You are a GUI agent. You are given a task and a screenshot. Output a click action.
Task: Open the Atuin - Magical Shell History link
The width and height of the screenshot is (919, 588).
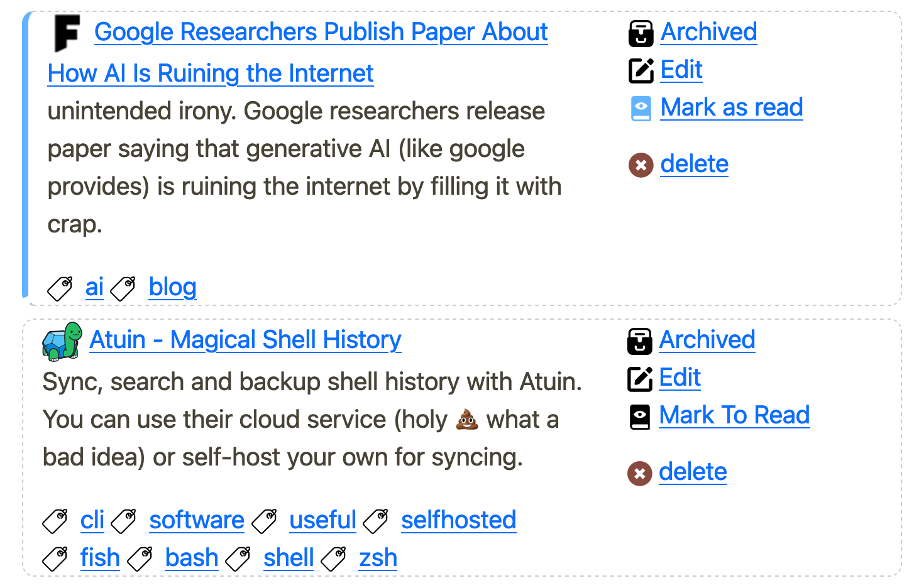pyautogui.click(x=245, y=340)
